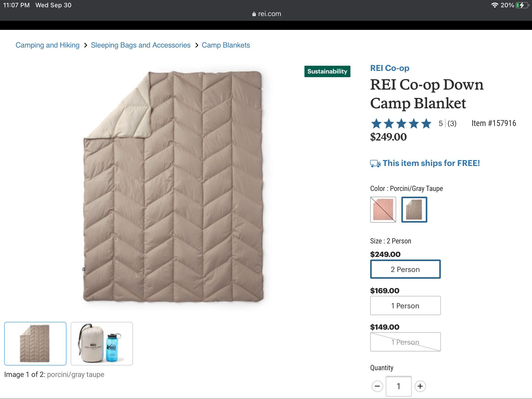The height and width of the screenshot is (399, 532).
Task: View the stuff sack product thumbnail
Action: coord(102,343)
